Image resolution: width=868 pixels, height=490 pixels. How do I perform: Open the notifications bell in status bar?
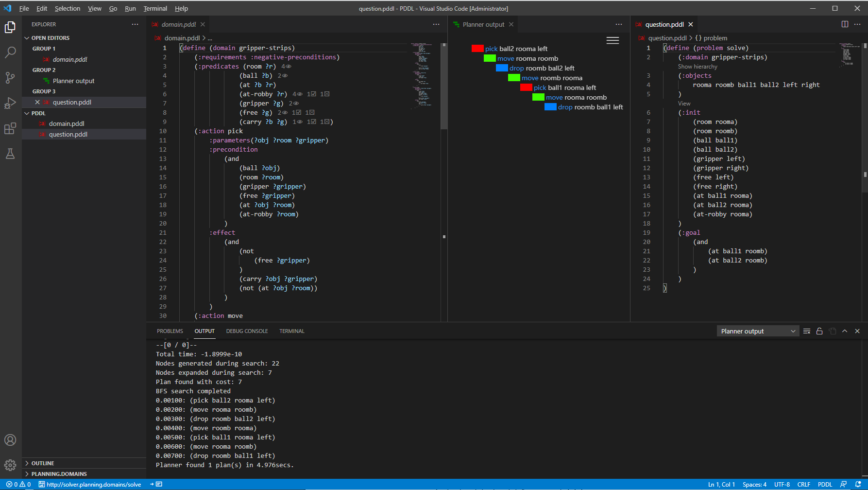point(858,485)
